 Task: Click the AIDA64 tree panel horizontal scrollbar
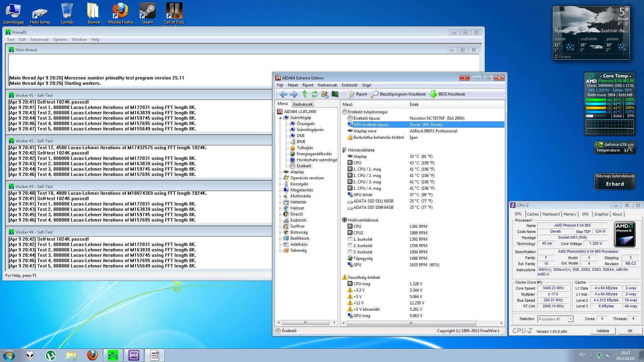[x=306, y=323]
